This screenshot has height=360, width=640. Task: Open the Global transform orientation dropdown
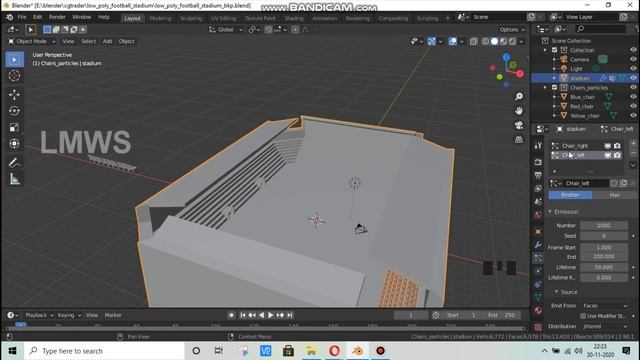point(226,29)
